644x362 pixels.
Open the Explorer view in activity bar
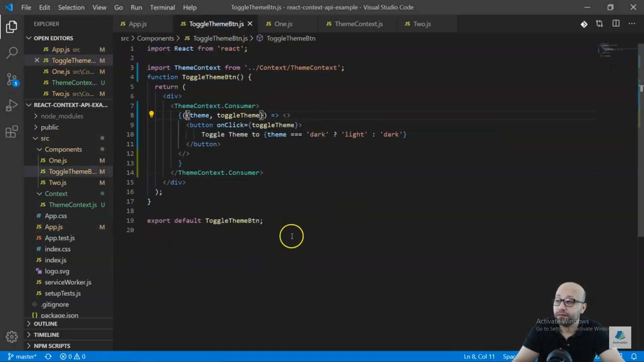coord(12,27)
